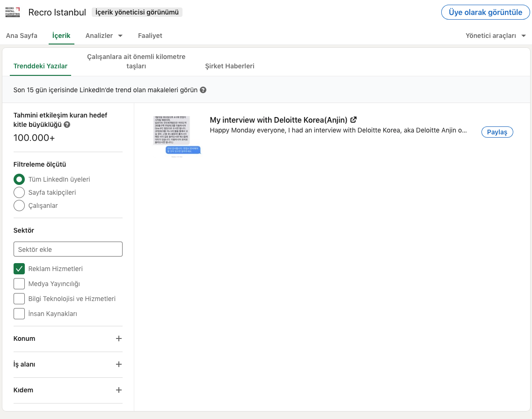This screenshot has height=419, width=532.
Task: Select Sayfa takipçileri radio option
Action: (x=19, y=192)
